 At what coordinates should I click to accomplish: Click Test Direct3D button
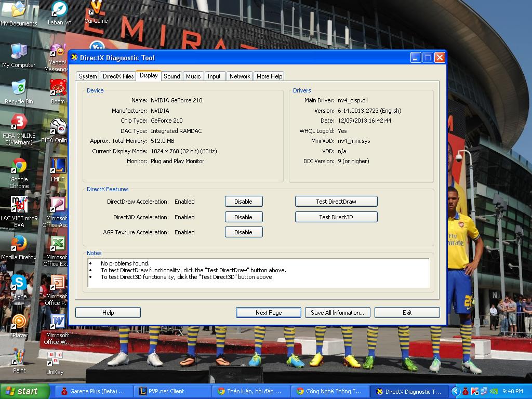(x=336, y=217)
